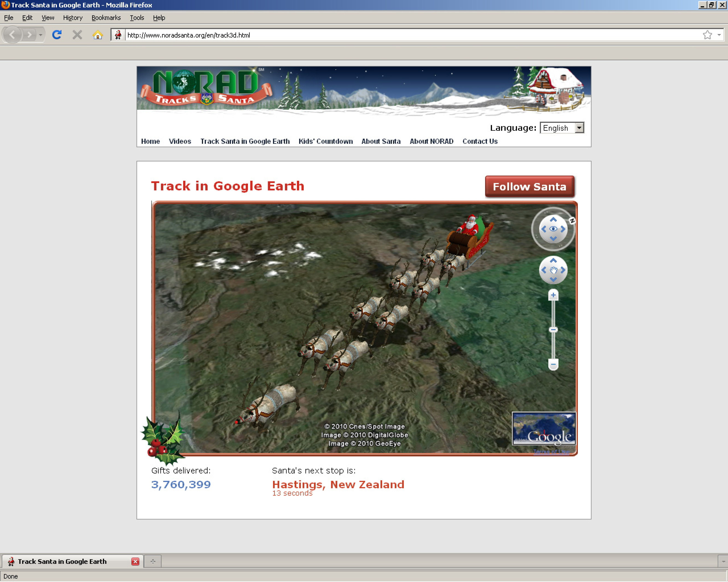The image size is (728, 582).
Task: Click the Back navigation arrow
Action: coord(12,35)
